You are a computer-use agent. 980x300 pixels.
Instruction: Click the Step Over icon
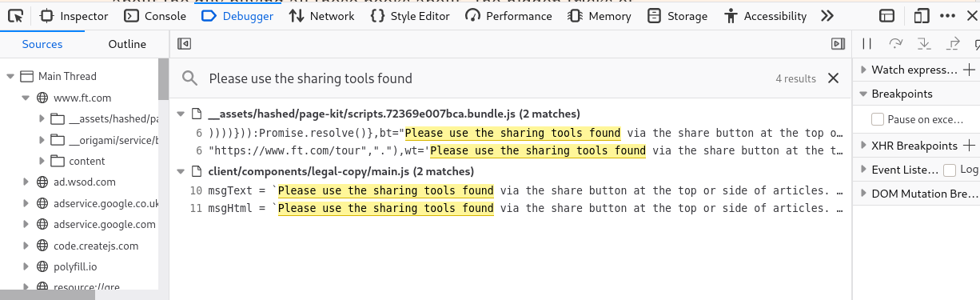click(896, 44)
